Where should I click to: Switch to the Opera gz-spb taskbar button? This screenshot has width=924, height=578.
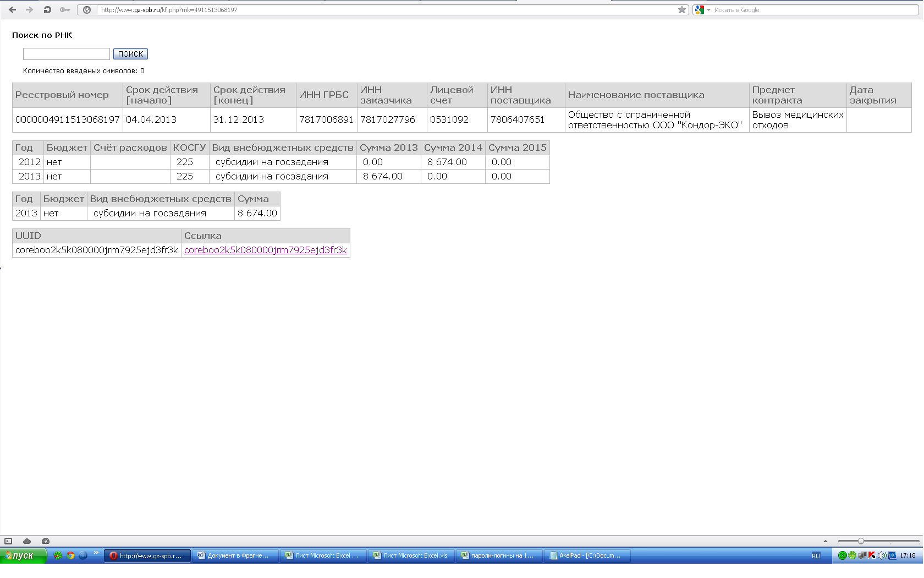[147, 555]
